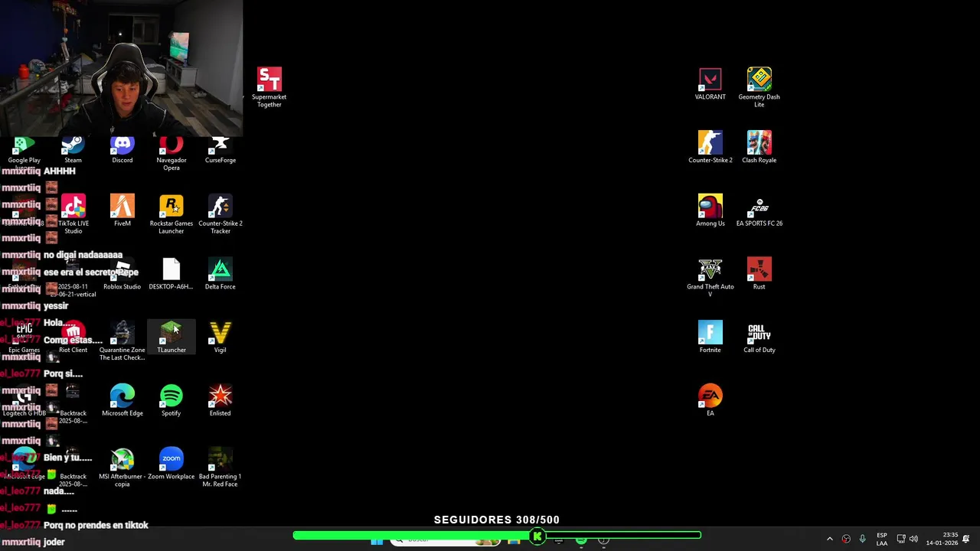Launch the Spotify desktop shortcut
Screen dimensions: 980x551
[x=171, y=400]
